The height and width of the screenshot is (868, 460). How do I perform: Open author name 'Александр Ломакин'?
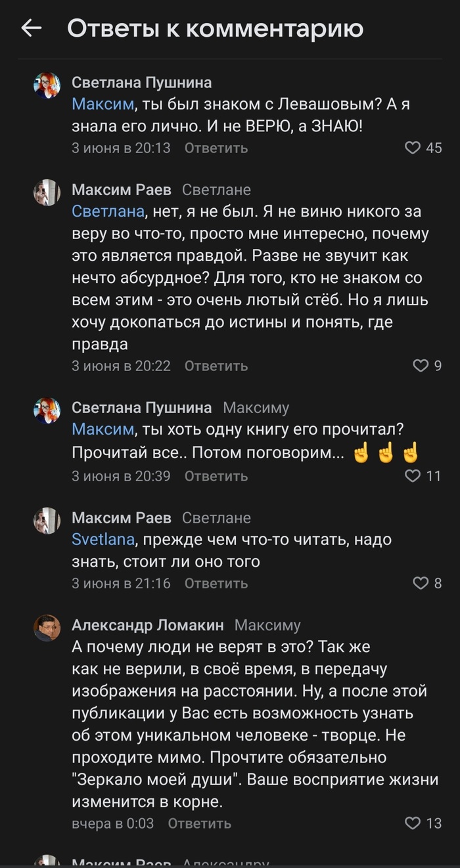point(147,625)
